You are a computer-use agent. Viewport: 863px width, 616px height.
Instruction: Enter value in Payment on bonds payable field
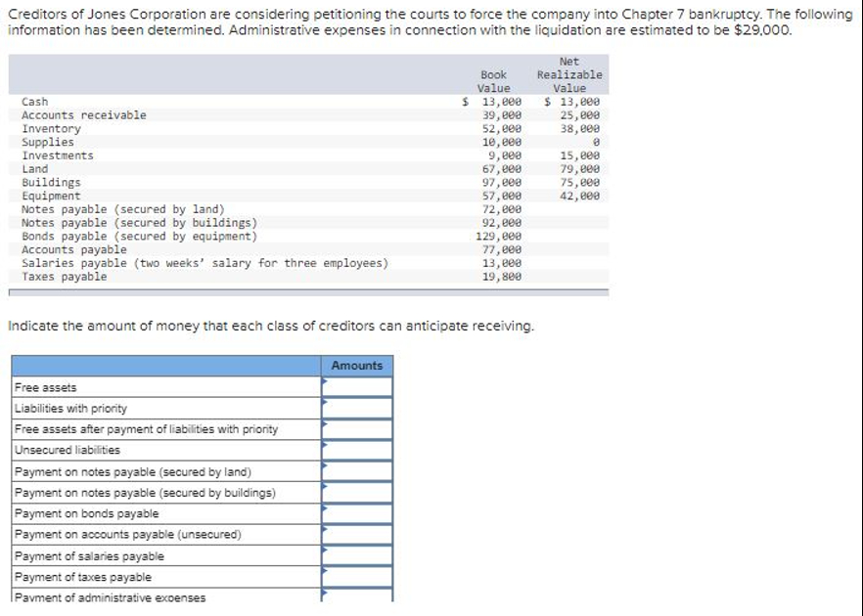(x=356, y=513)
